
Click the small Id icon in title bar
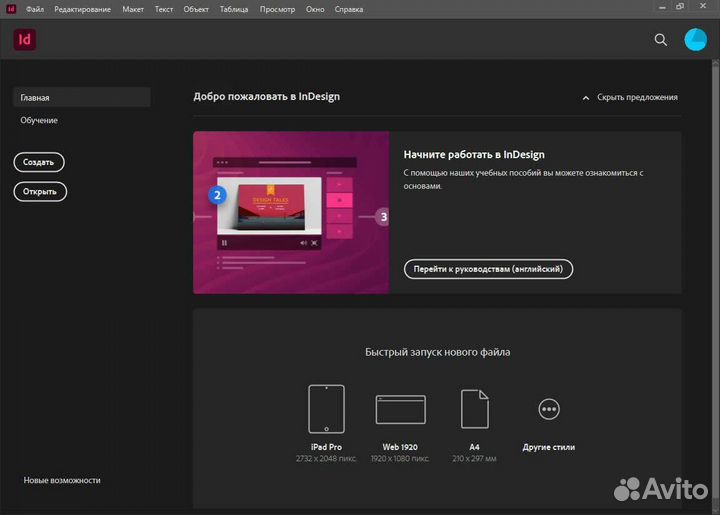point(11,9)
